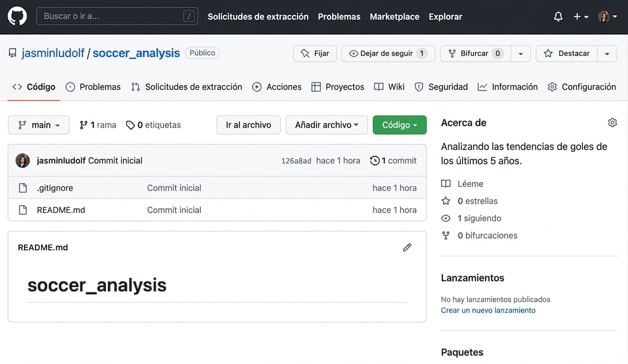The height and width of the screenshot is (364, 628).
Task: Open 'Commit inicial' in the README.md row
Action: 174,210
